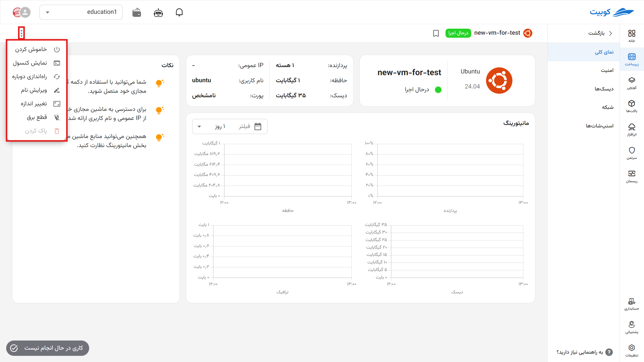This screenshot has width=644, height=362.
Task: Select خانه (Home) in the right sidebar
Action: coord(632,35)
